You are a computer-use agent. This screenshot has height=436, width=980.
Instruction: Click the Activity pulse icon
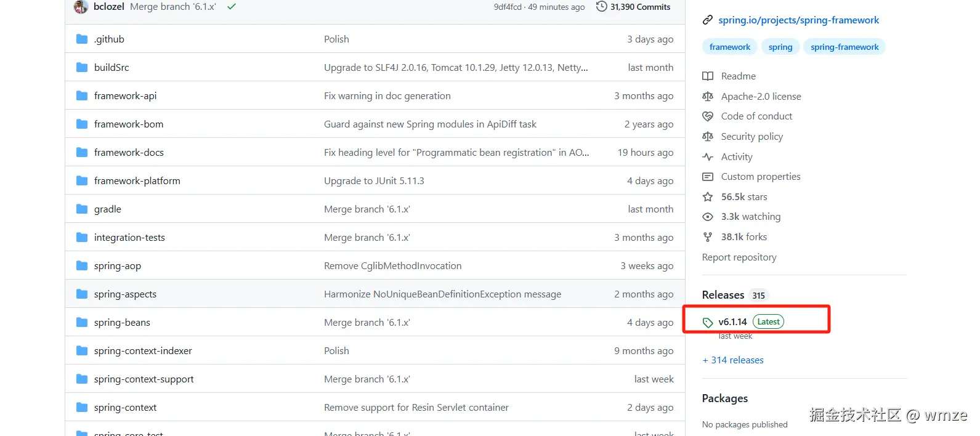coord(708,157)
